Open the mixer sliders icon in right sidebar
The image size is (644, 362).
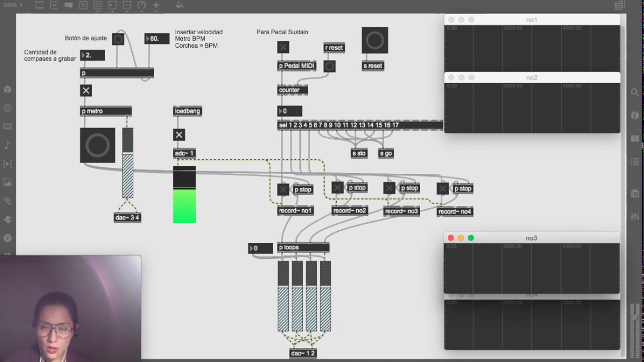[635, 216]
